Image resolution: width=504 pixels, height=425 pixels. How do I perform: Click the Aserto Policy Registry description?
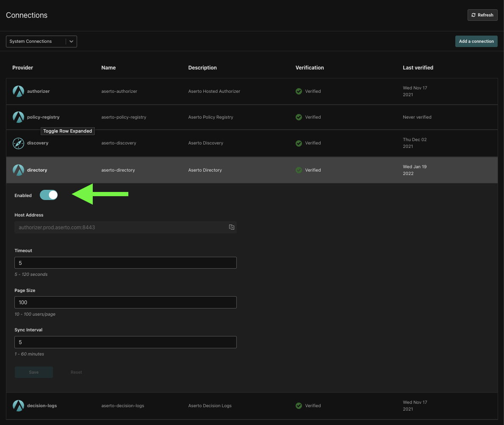point(210,117)
